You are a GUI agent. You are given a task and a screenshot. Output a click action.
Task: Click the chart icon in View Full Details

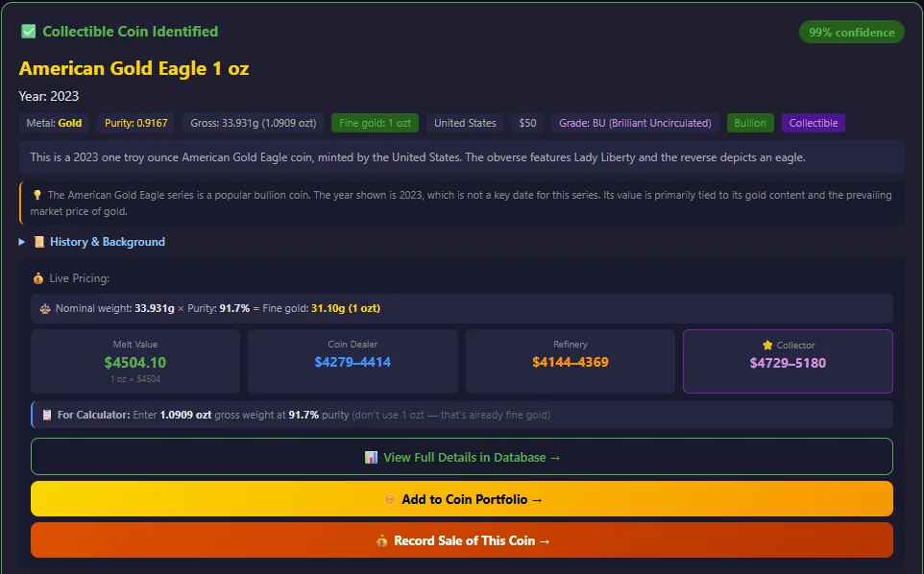click(x=371, y=458)
